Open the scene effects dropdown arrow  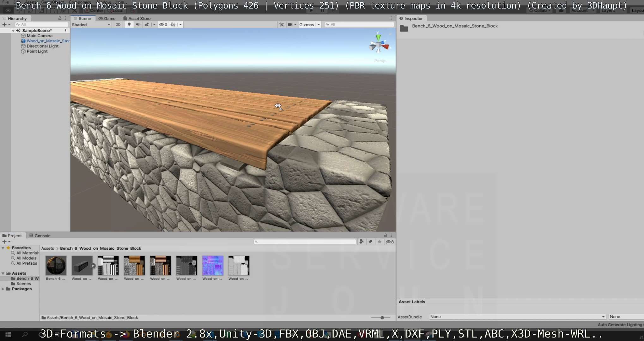pyautogui.click(x=154, y=25)
